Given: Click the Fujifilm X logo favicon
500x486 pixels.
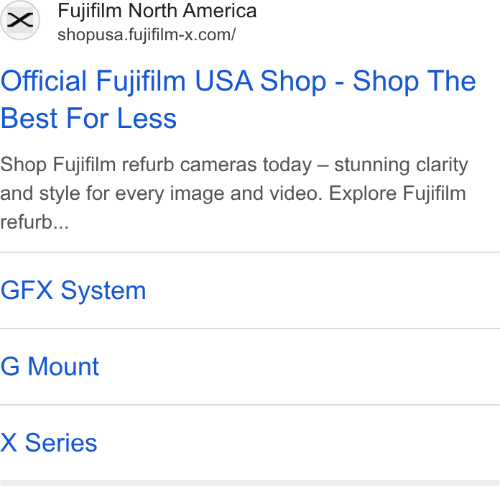Looking at the screenshot, I should (20, 20).
